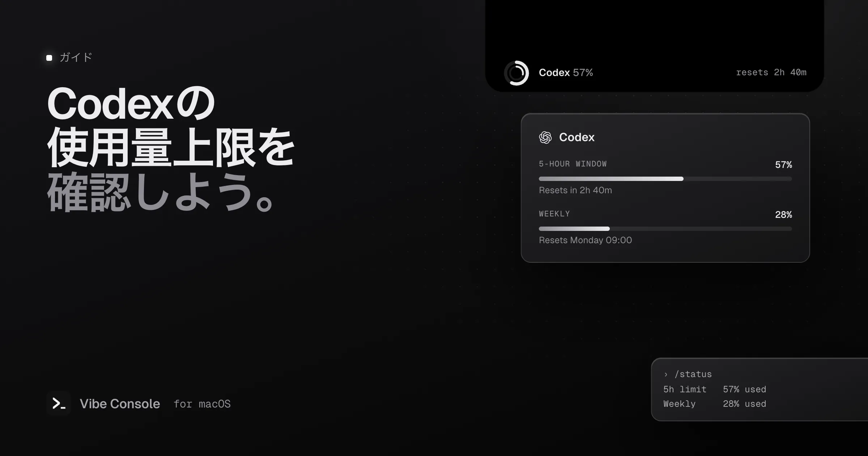Click the OpenAI logo in Codex card

pyautogui.click(x=545, y=138)
